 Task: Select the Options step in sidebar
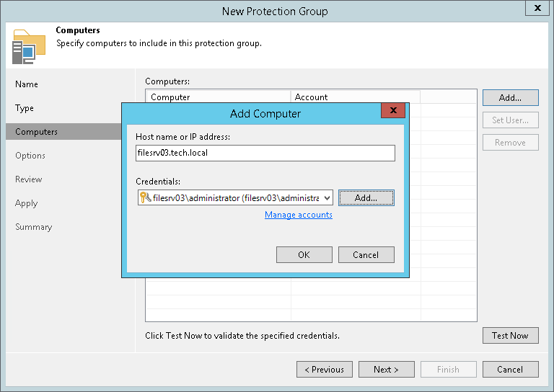click(x=30, y=156)
